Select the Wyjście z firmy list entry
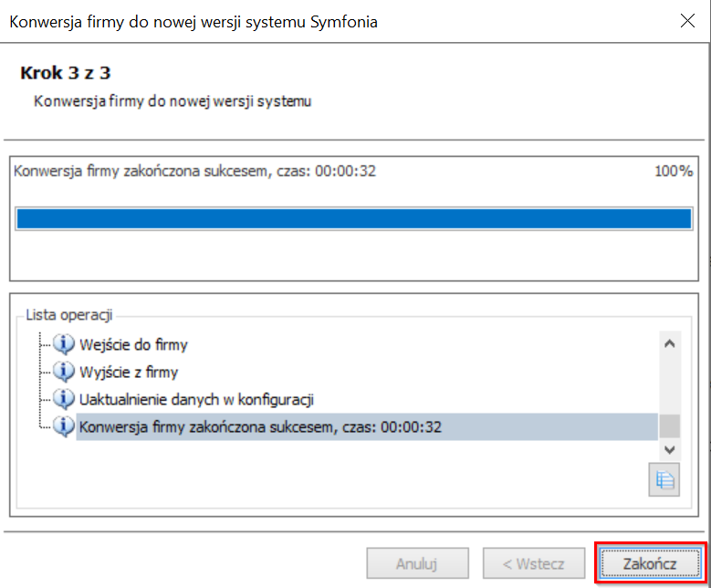The width and height of the screenshot is (711, 588). (x=129, y=372)
